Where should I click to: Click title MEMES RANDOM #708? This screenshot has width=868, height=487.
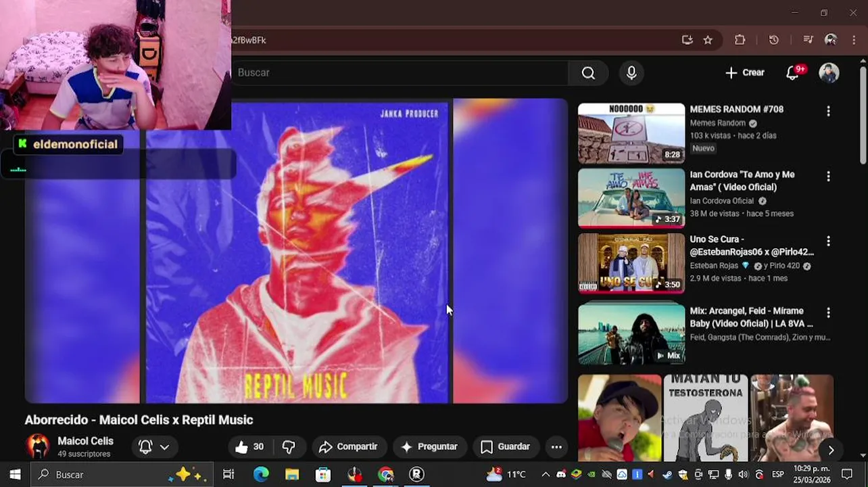(x=736, y=109)
